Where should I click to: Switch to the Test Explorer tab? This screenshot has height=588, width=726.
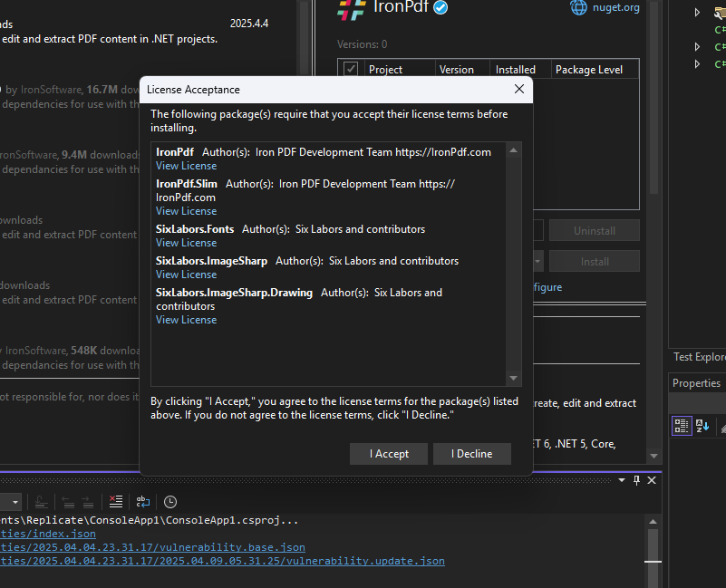click(699, 357)
